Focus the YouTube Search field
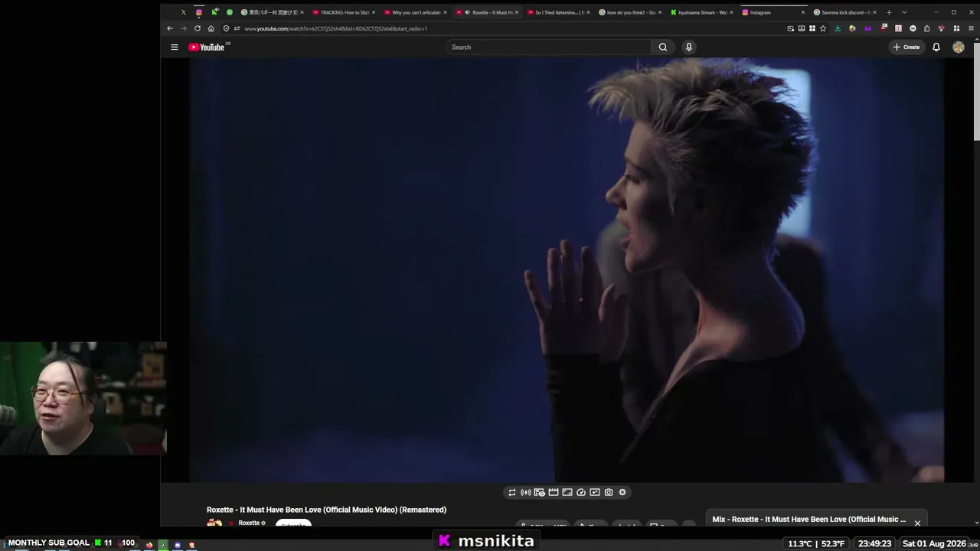 548,47
